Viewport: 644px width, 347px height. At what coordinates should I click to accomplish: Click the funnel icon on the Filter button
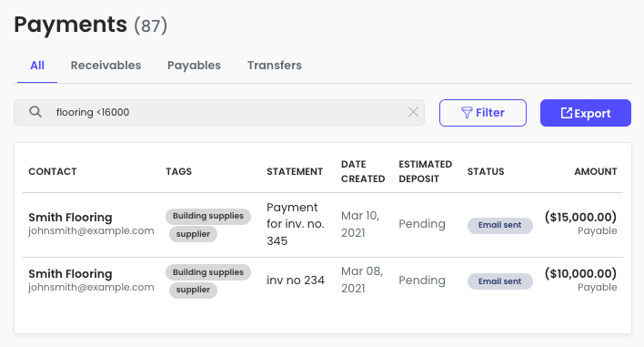[467, 113]
